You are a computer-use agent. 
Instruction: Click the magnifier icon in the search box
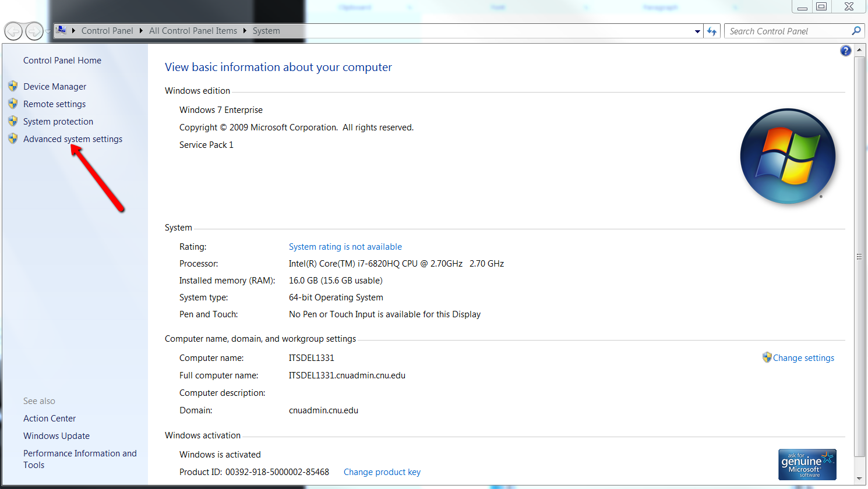[856, 31]
